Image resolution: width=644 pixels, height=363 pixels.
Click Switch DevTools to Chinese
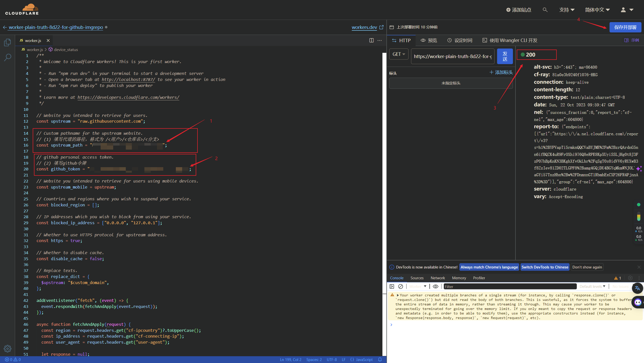tap(545, 267)
